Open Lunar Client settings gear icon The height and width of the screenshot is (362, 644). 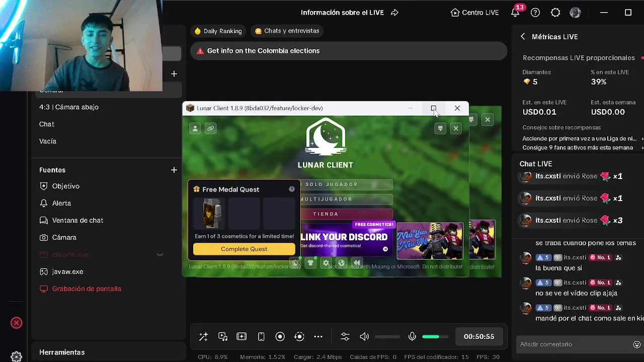(x=326, y=262)
